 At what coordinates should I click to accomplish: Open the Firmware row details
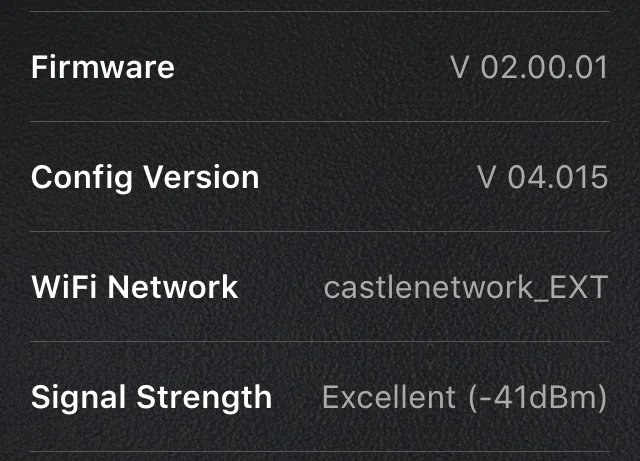click(320, 67)
